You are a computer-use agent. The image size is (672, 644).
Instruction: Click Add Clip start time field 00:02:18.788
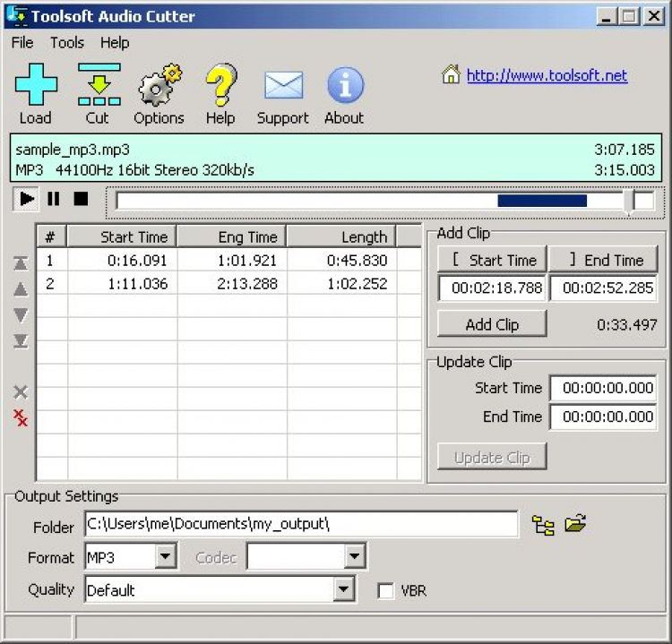[492, 288]
